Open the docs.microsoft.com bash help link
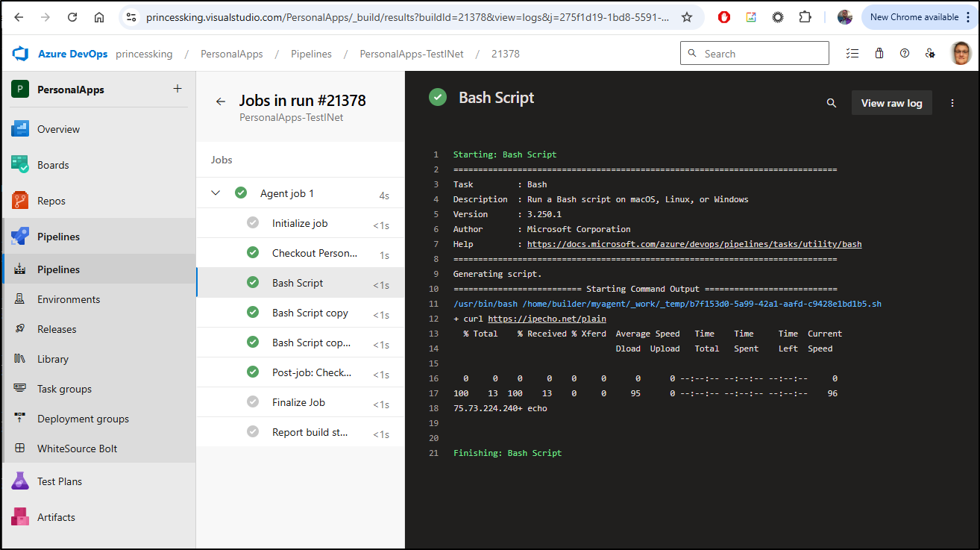The image size is (980, 550). click(x=694, y=244)
